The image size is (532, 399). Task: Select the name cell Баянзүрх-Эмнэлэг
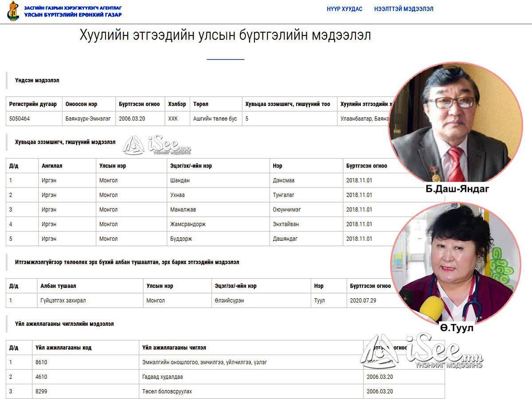(88, 119)
